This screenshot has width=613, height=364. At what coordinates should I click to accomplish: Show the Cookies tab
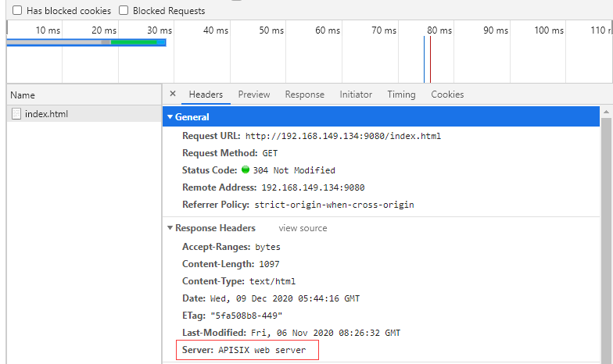point(447,95)
